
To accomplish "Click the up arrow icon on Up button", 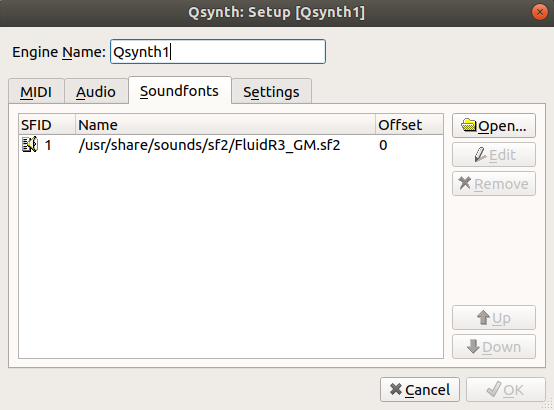I will point(483,317).
